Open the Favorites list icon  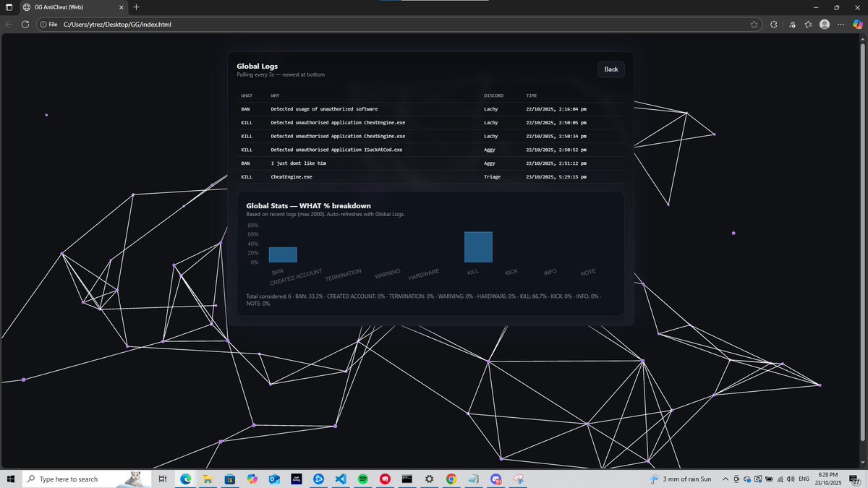click(808, 24)
